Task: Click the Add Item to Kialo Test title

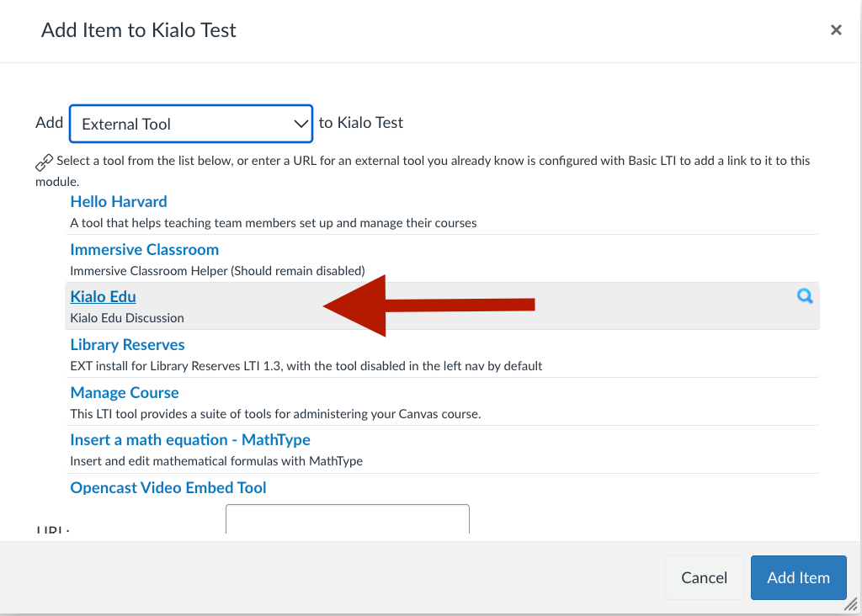Action: click(x=139, y=30)
